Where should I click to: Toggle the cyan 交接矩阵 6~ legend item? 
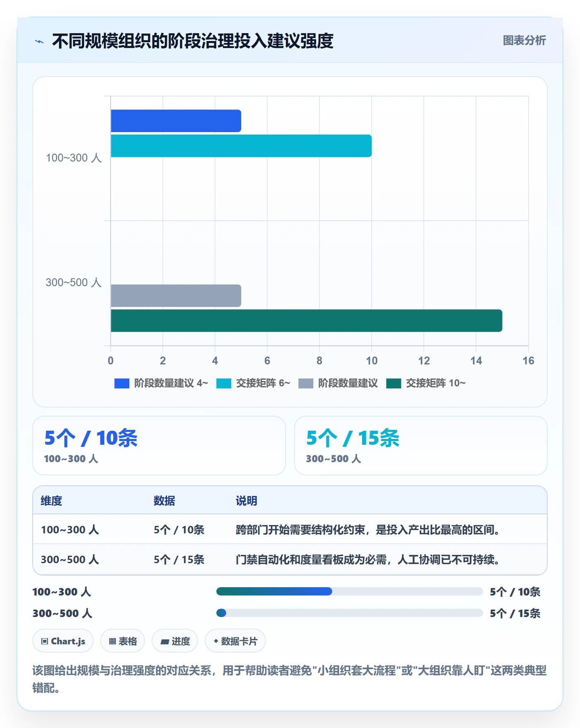253,383
